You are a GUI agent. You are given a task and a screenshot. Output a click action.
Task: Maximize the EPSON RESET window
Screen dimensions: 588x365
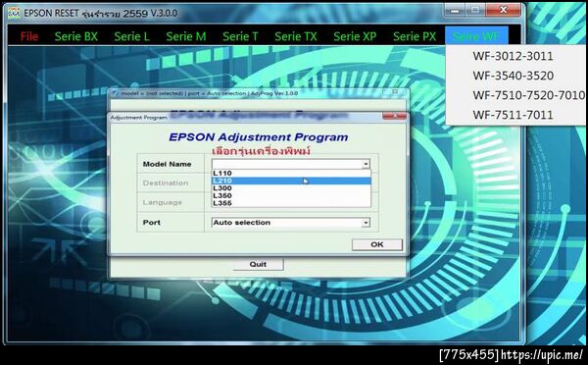click(x=475, y=11)
